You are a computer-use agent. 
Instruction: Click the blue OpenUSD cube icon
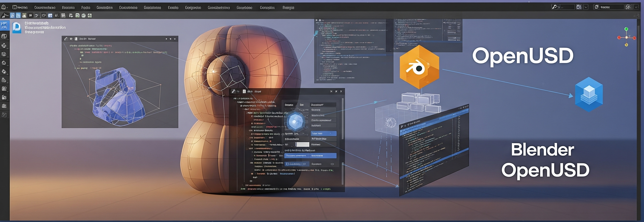point(589,94)
